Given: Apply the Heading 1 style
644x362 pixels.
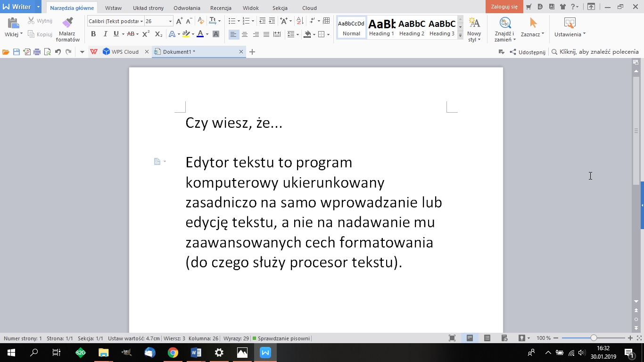Looking at the screenshot, I should 381,27.
